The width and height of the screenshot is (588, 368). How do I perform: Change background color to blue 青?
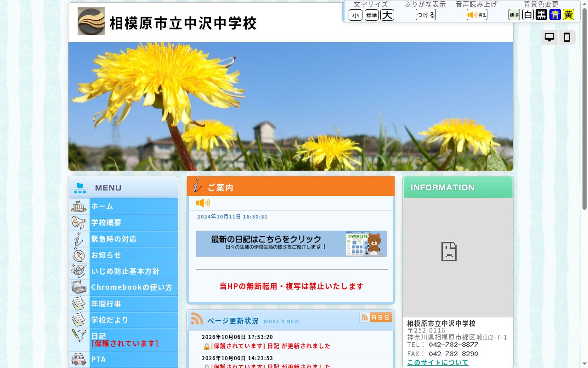555,15
